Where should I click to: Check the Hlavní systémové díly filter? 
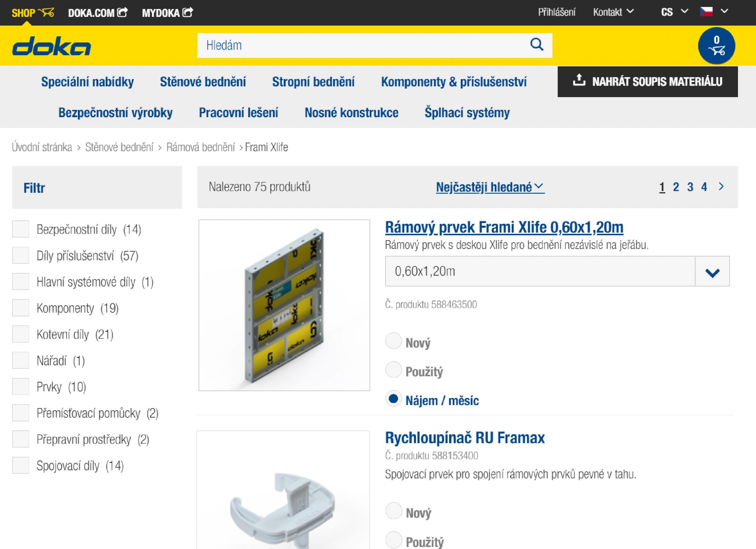point(21,281)
